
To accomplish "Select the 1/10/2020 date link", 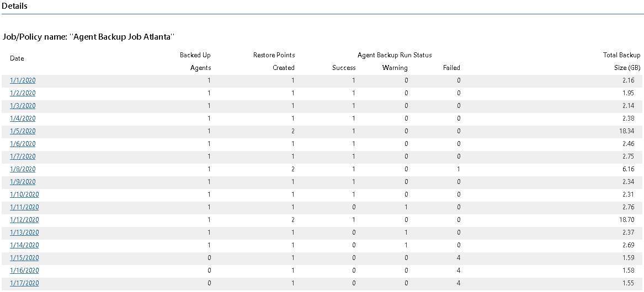I will (24, 194).
